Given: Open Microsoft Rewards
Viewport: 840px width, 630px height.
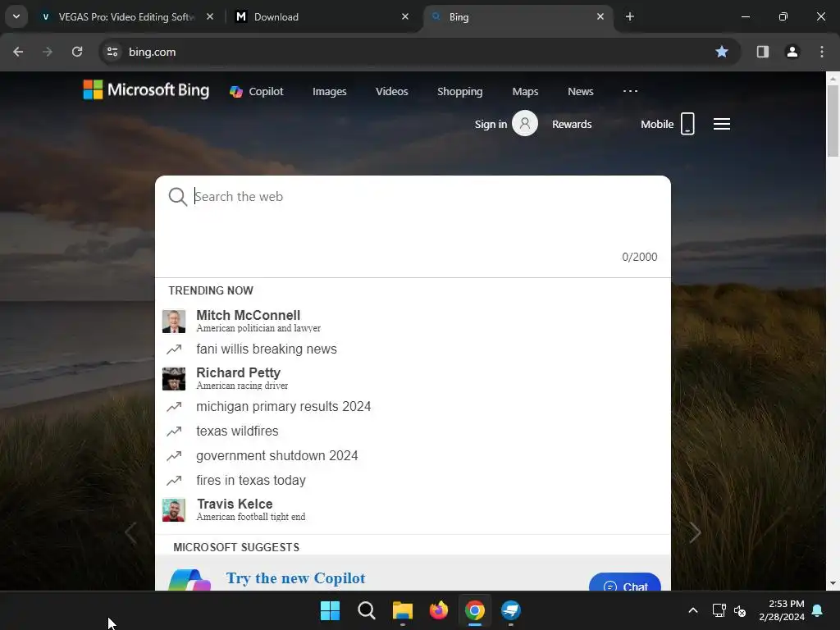Looking at the screenshot, I should coord(572,125).
